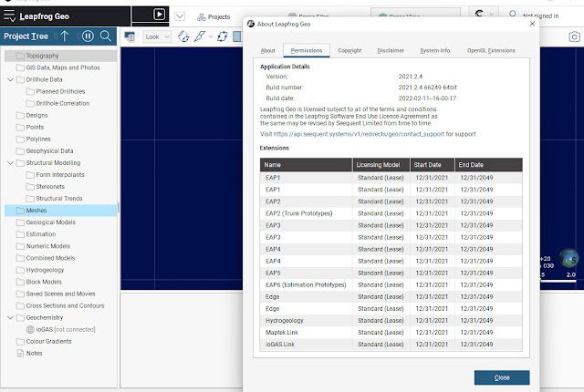Switch to the System Info tab
Image resolution: width=584 pixels, height=392 pixels.
435,50
